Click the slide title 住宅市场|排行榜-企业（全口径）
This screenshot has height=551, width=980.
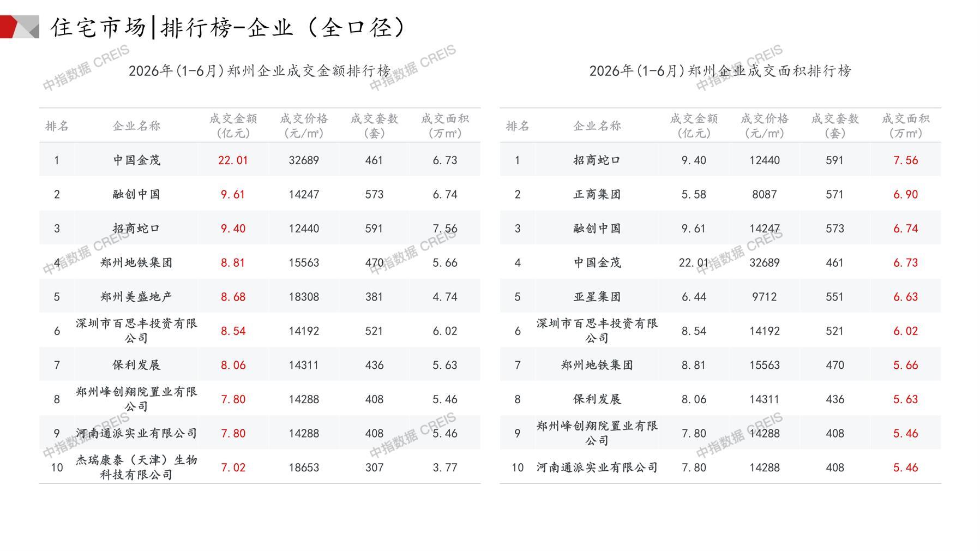(228, 27)
